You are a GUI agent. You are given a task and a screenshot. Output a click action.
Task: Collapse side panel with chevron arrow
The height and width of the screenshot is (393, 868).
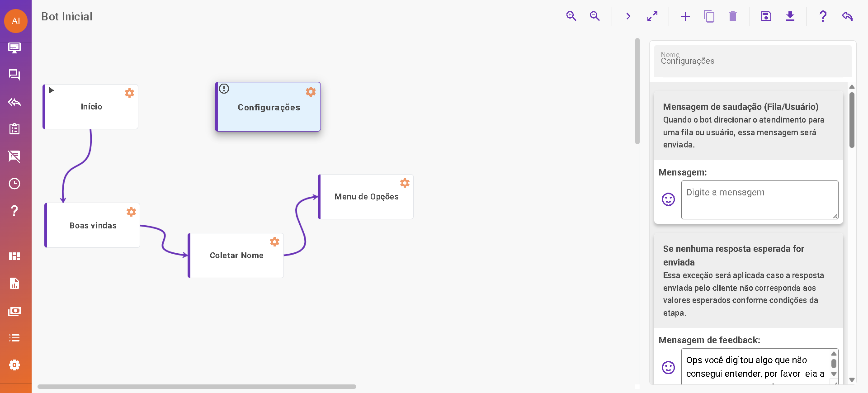coord(628,16)
